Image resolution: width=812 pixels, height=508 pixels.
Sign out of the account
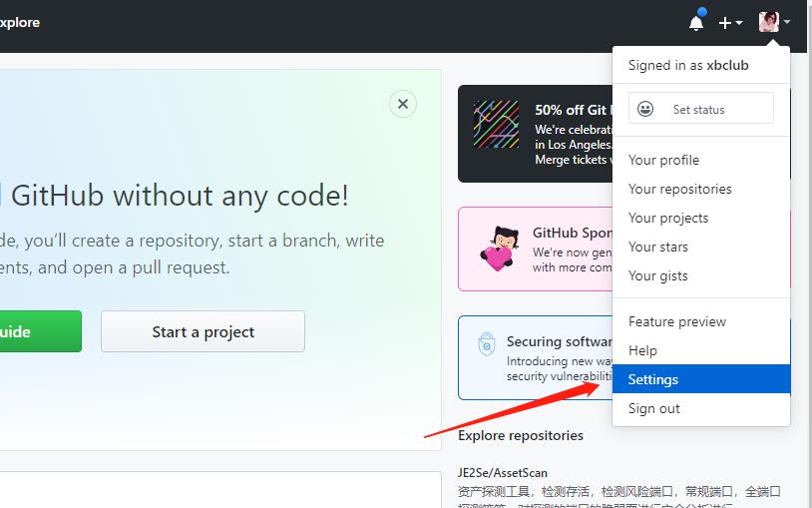(x=701, y=409)
